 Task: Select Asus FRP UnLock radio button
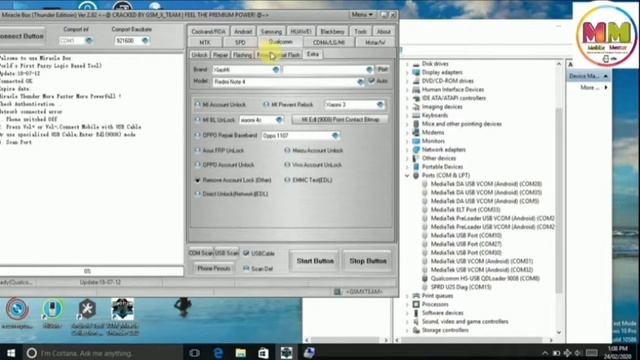click(198, 151)
